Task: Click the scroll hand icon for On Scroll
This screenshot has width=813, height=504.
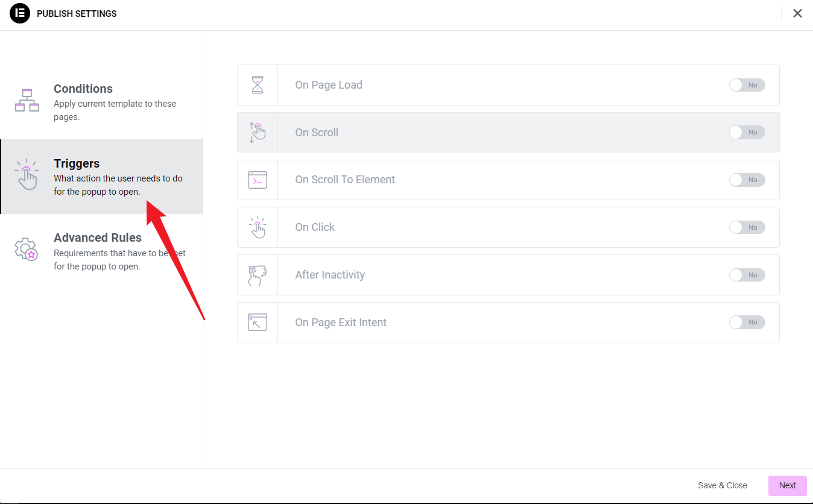Action: 258,133
